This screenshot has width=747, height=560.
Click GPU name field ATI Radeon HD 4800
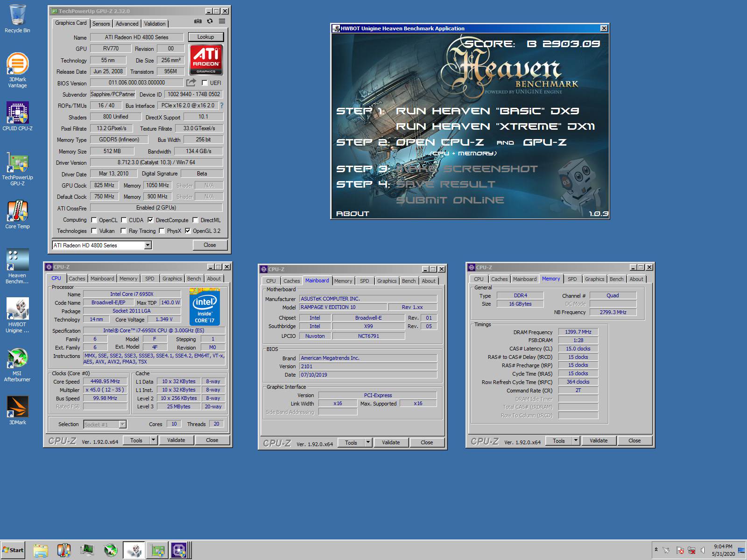[136, 37]
